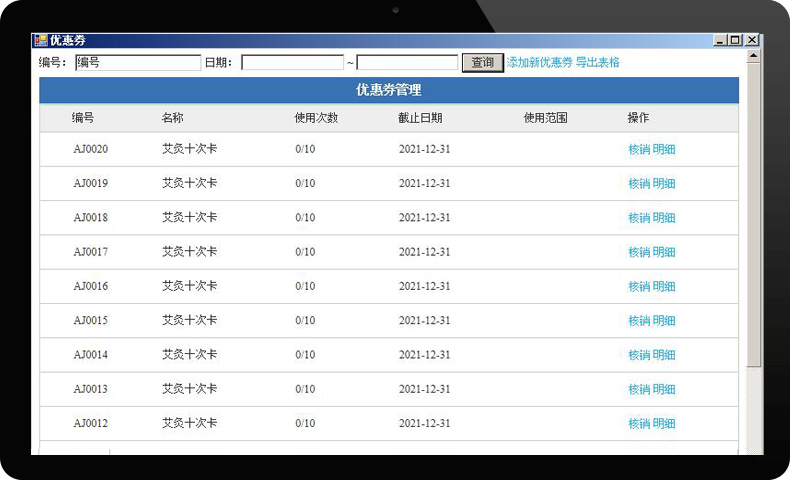Maximize the 优惠券 window
790x480 pixels.
click(736, 40)
